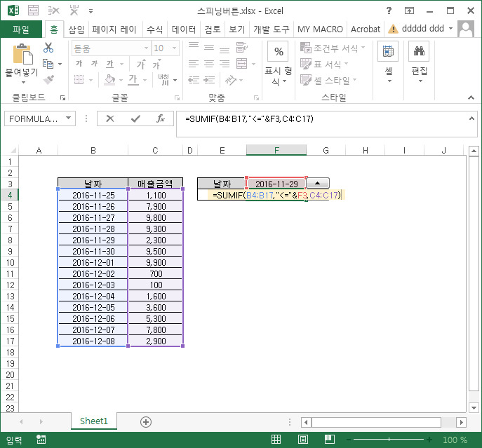Click the ddddd ddd account name

coord(422,29)
